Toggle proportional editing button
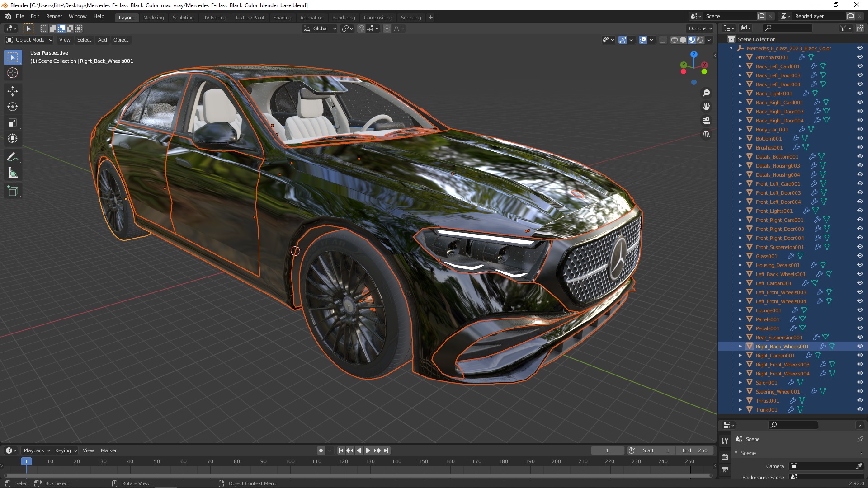Screen dimensions: 868x488 (387, 28)
